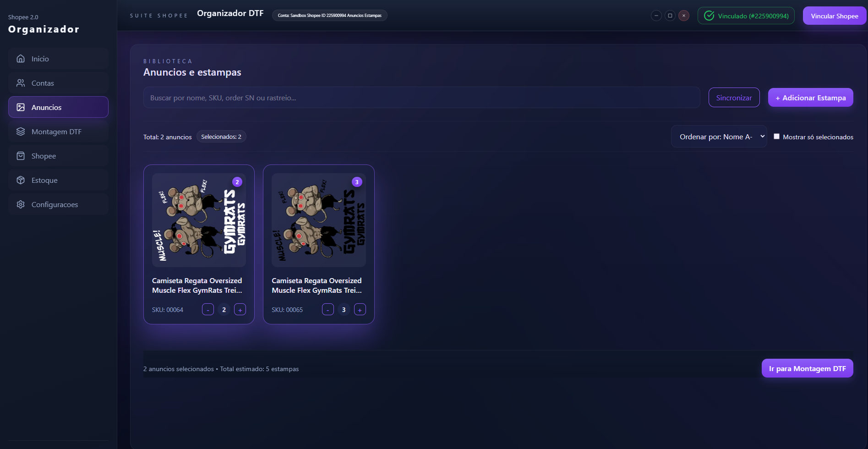Decrease quantity for SKU 00065
The height and width of the screenshot is (449, 868).
pyautogui.click(x=328, y=310)
